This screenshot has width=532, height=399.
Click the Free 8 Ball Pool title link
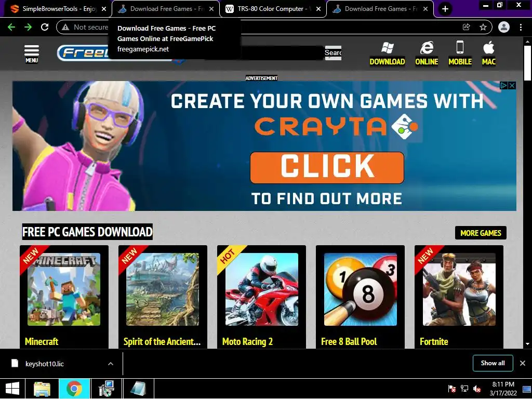tap(349, 341)
